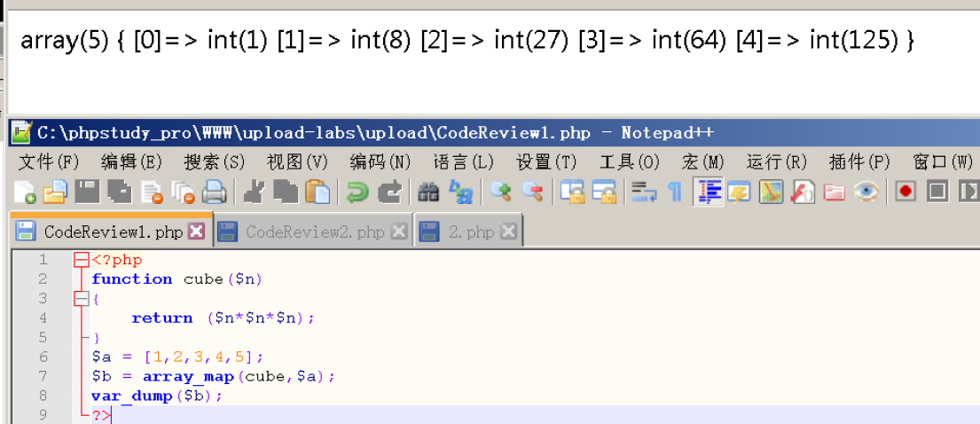Open the 工具(O) menu
This screenshot has height=424, width=980.
[x=630, y=162]
